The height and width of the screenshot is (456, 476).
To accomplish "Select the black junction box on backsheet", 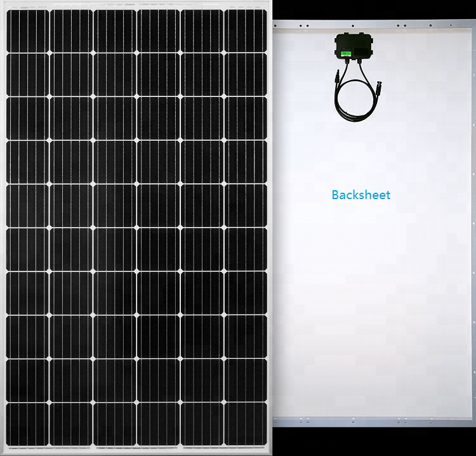I will pyautogui.click(x=354, y=46).
